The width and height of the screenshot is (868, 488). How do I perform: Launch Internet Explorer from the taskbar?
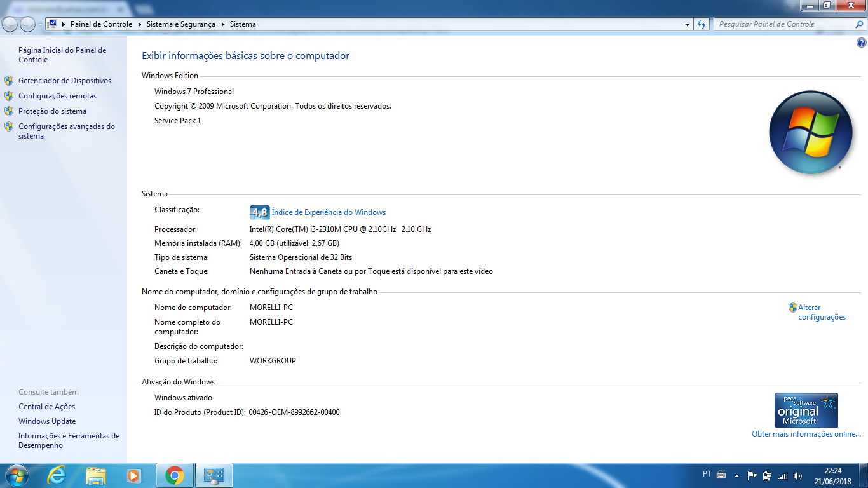coord(57,475)
